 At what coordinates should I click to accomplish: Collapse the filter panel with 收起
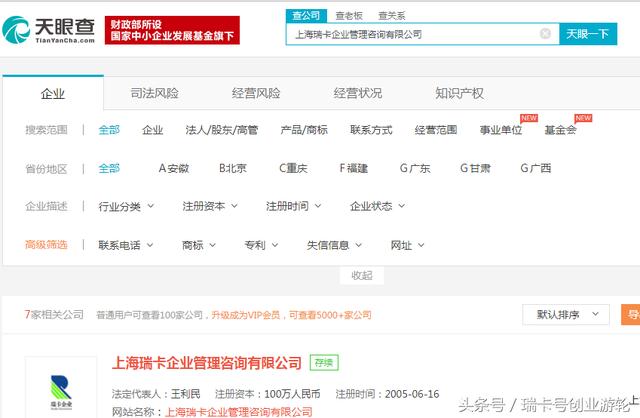362,276
